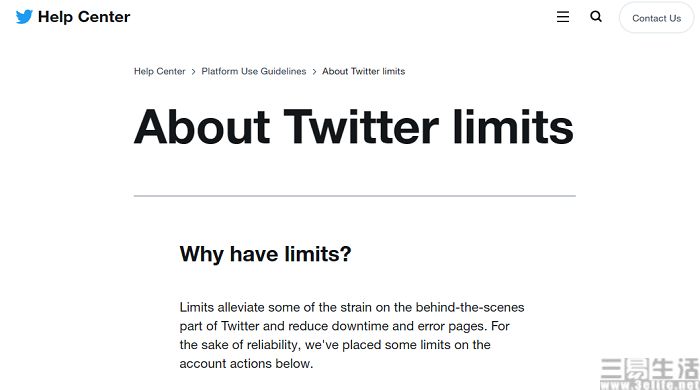The height and width of the screenshot is (390, 700).
Task: Click the account actions below text
Action: tap(246, 364)
